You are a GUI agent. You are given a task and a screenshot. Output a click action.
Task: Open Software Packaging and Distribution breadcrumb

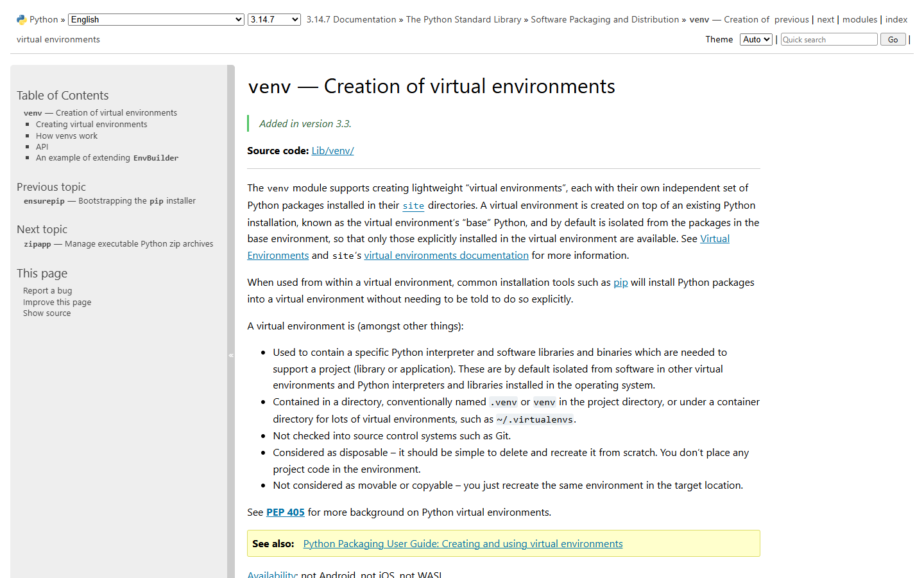pyautogui.click(x=604, y=20)
